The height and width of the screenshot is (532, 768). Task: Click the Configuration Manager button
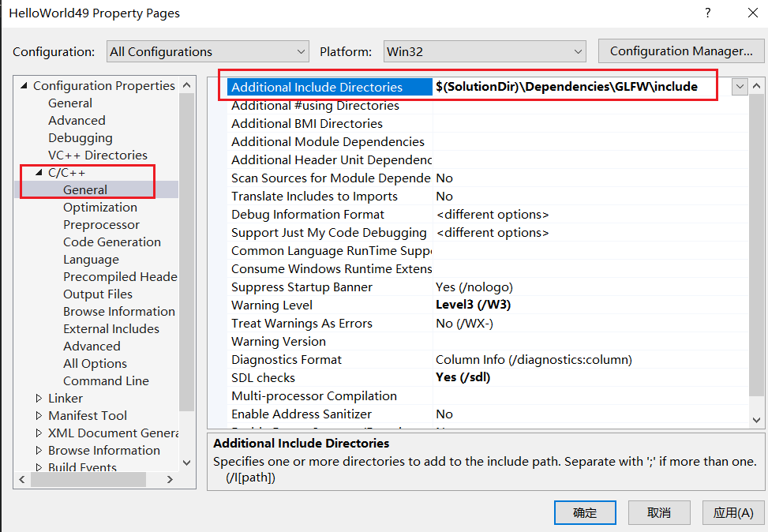pyautogui.click(x=680, y=52)
